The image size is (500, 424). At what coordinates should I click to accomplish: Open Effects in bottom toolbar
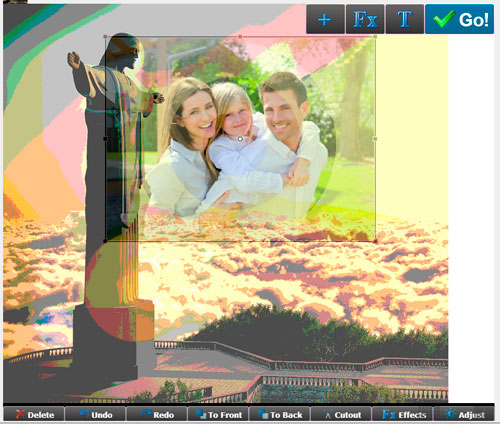[402, 414]
